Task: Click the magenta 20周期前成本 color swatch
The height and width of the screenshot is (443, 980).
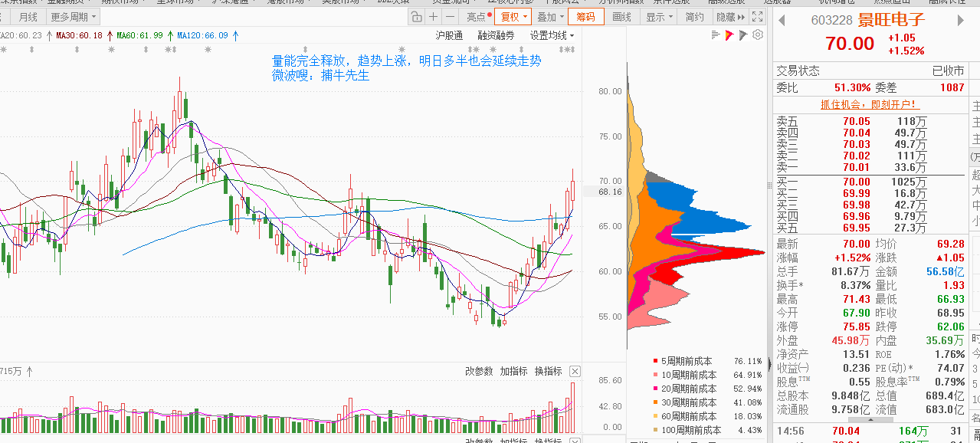Action: 654,389
